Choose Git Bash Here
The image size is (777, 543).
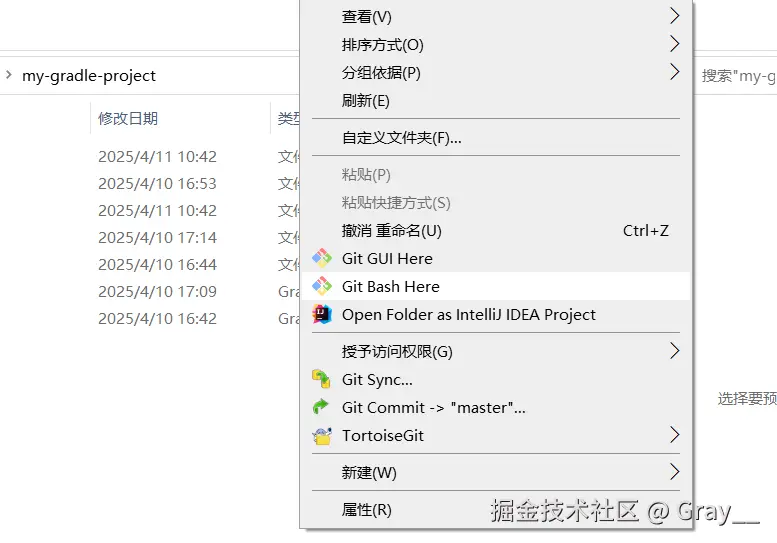click(x=495, y=286)
